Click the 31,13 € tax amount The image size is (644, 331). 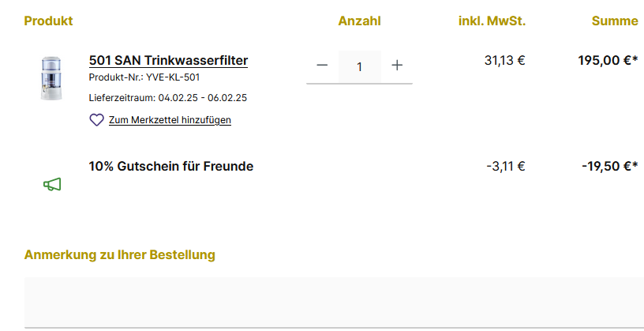tap(504, 60)
